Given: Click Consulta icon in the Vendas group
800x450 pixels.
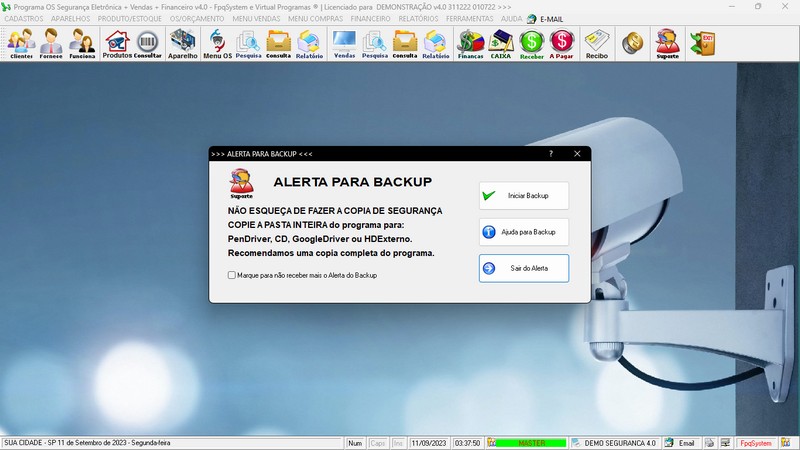Looking at the screenshot, I should (405, 44).
